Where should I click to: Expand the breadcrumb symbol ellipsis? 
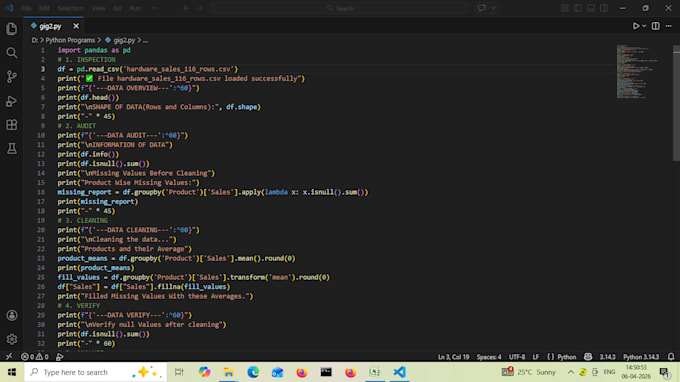(145, 40)
